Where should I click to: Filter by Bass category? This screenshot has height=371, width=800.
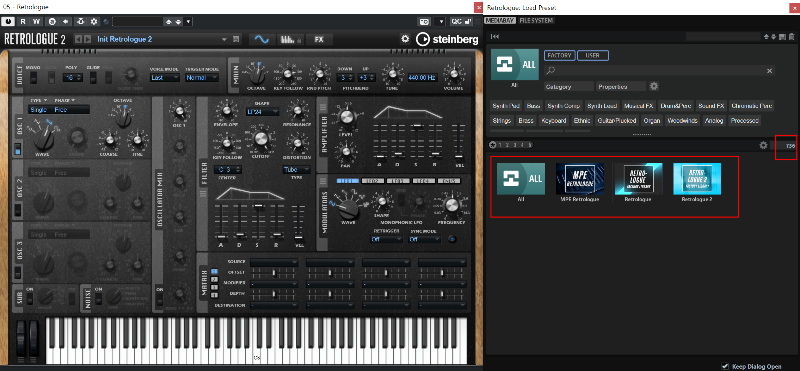tap(533, 106)
